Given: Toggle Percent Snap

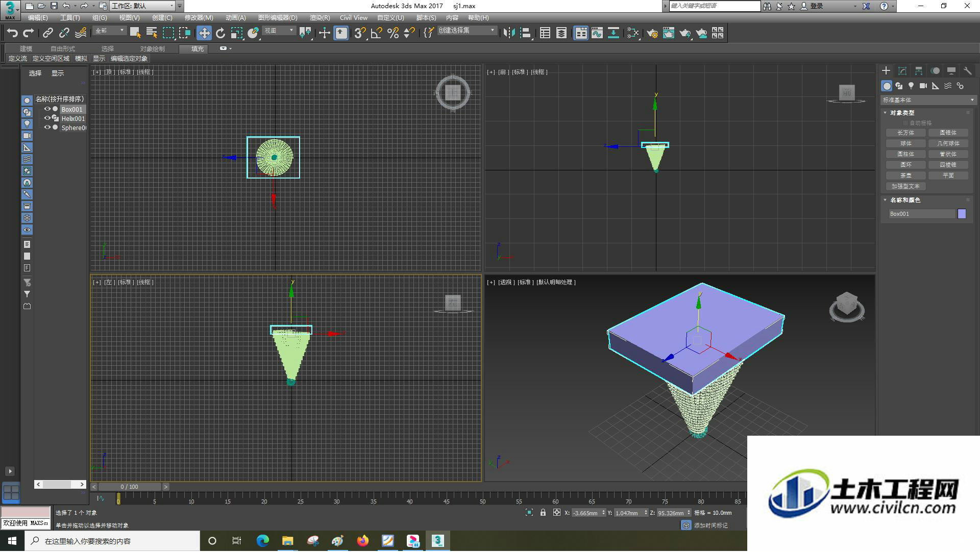Looking at the screenshot, I should [x=393, y=33].
